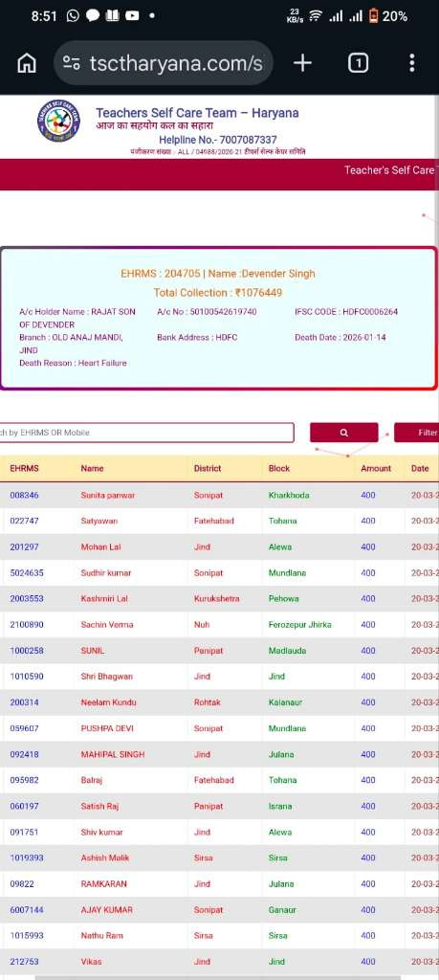Select the IFSC CODE HDFC0006264 text
Viewport: 439px width, 980px height.
click(346, 312)
